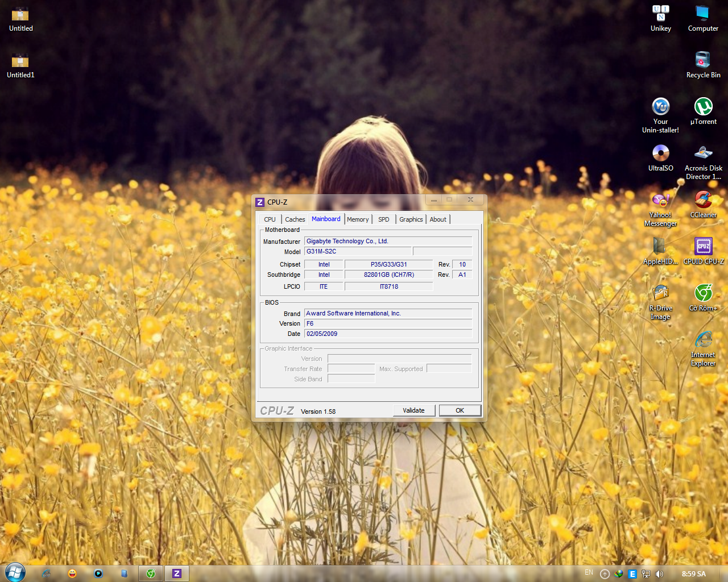Viewport: 728px width, 582px height.
Task: Click the Model field G31M-S2C
Action: [358, 251]
